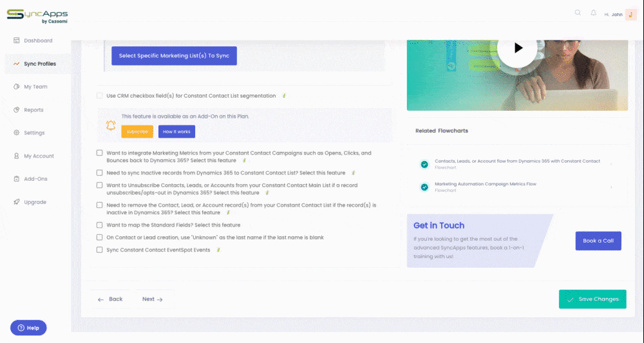
Task: Play the tutorial video
Action: click(x=517, y=48)
